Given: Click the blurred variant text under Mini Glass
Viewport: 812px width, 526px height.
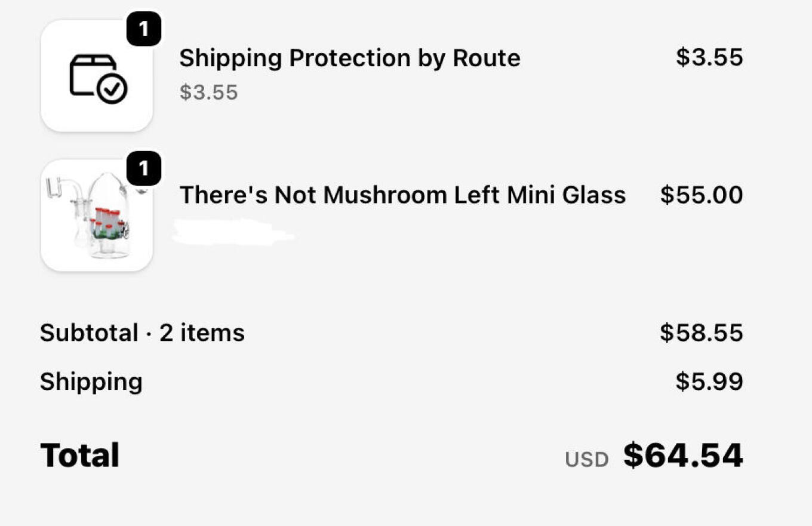Looking at the screenshot, I should [233, 233].
